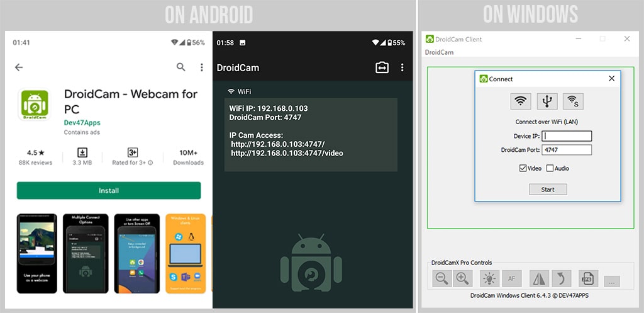The width and height of the screenshot is (644, 313).
Task: Click the Connect dialog title icon
Action: [484, 79]
